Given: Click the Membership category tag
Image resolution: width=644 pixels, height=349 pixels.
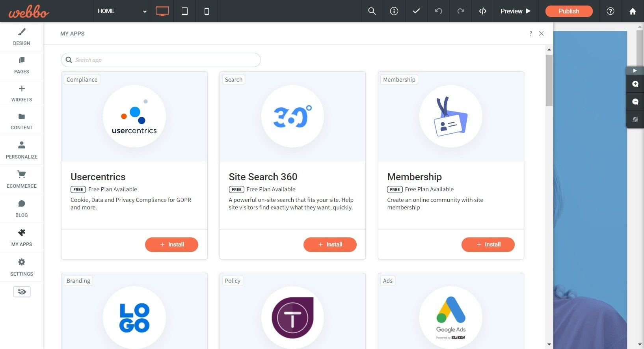Looking at the screenshot, I should click(x=399, y=80).
